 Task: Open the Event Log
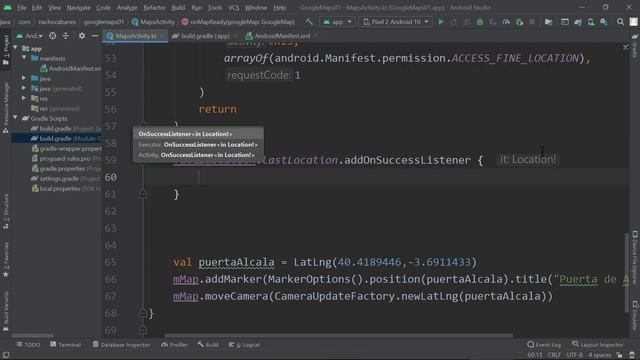(x=544, y=345)
